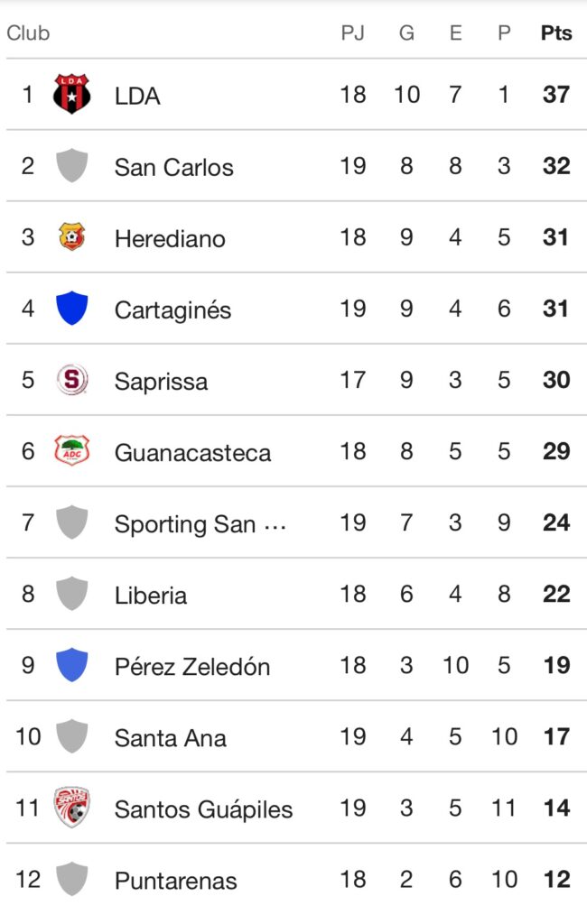Click LDA's 37 points value
587x924 pixels.
click(556, 95)
